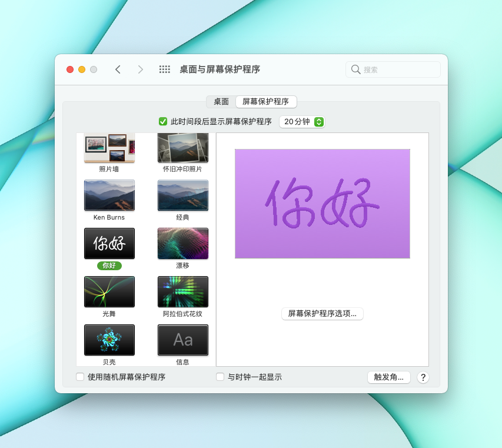Uncheck 此时间段后显示屏幕保护程序 checkbox
This screenshot has height=448, width=502.
[163, 122]
